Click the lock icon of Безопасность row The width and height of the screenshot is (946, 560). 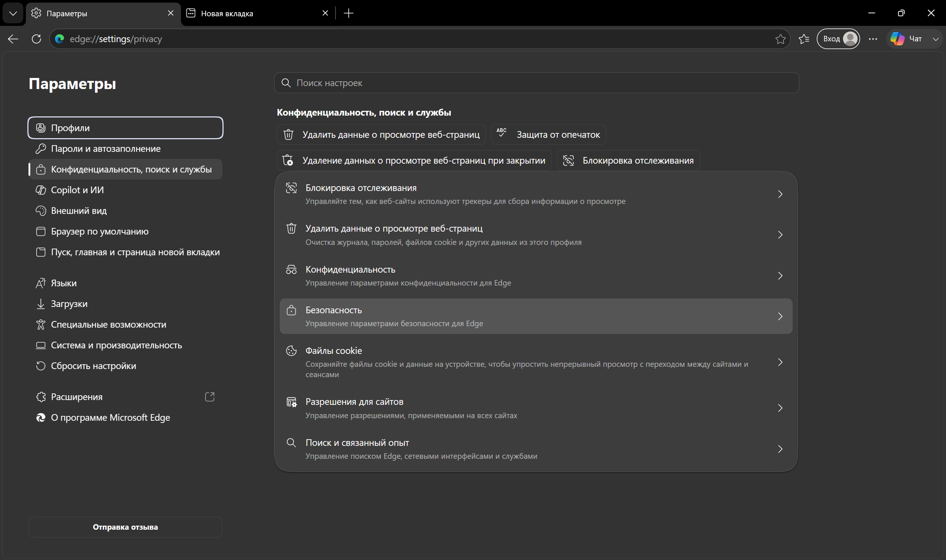(291, 310)
